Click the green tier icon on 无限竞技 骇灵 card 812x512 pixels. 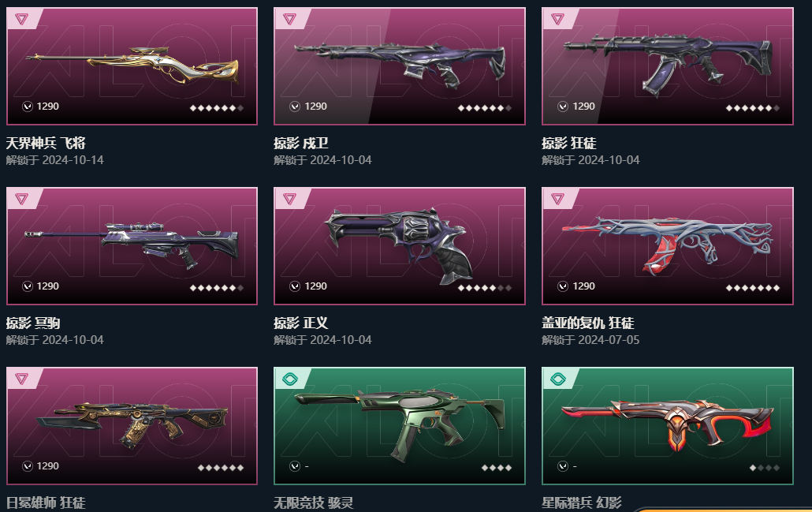290,379
